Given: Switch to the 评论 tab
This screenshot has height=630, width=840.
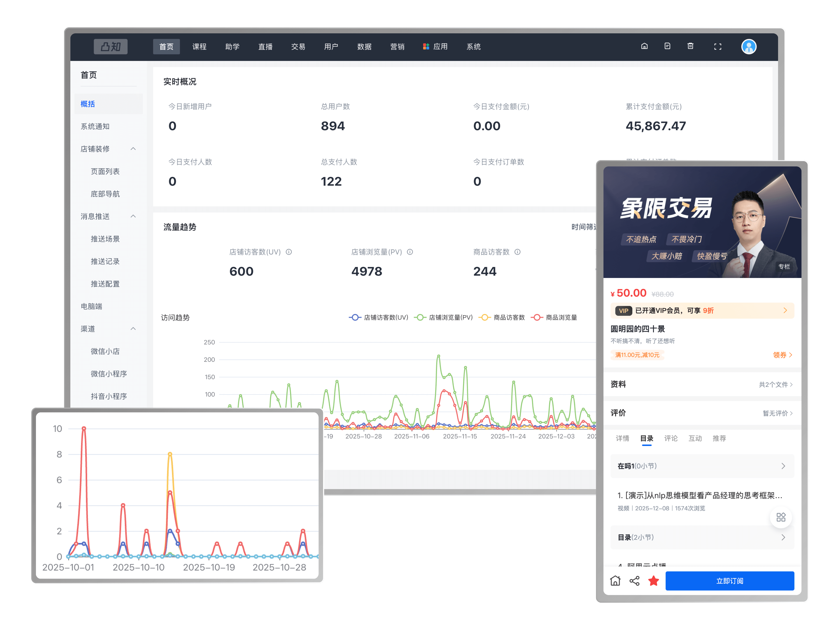Looking at the screenshot, I should (671, 438).
